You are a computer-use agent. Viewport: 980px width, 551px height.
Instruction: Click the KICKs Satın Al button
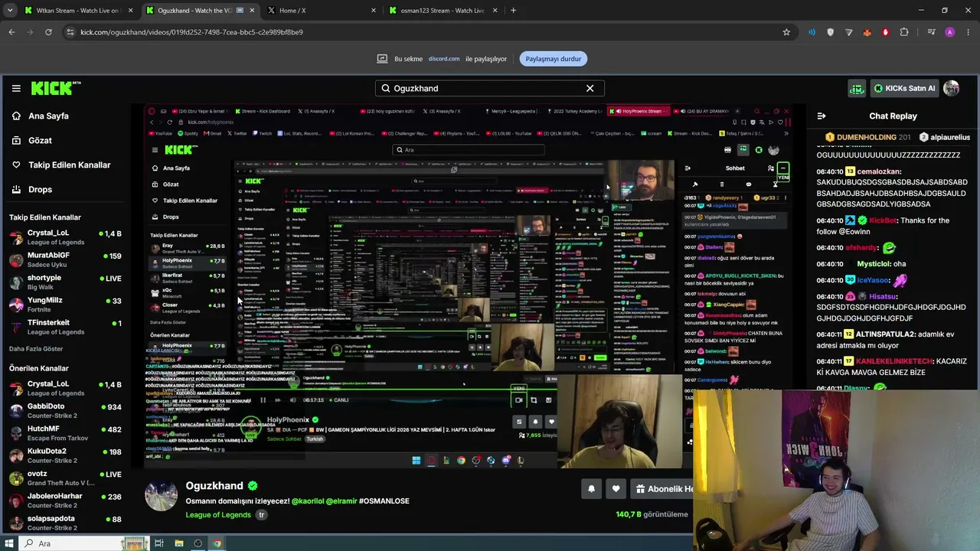(x=904, y=88)
